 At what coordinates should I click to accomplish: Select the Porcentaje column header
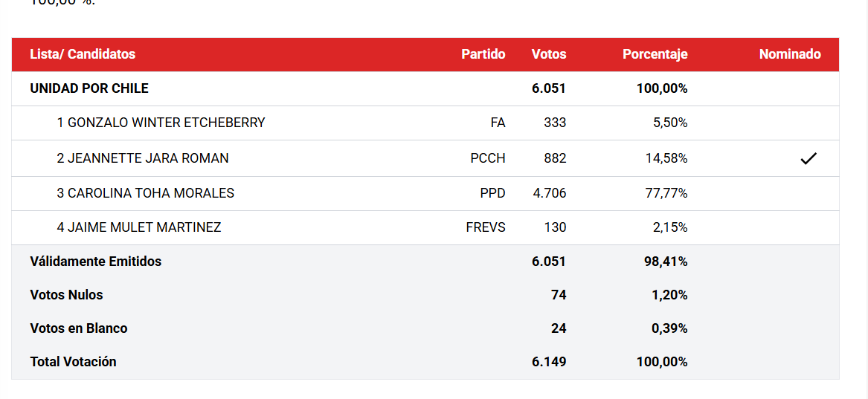[x=655, y=54]
